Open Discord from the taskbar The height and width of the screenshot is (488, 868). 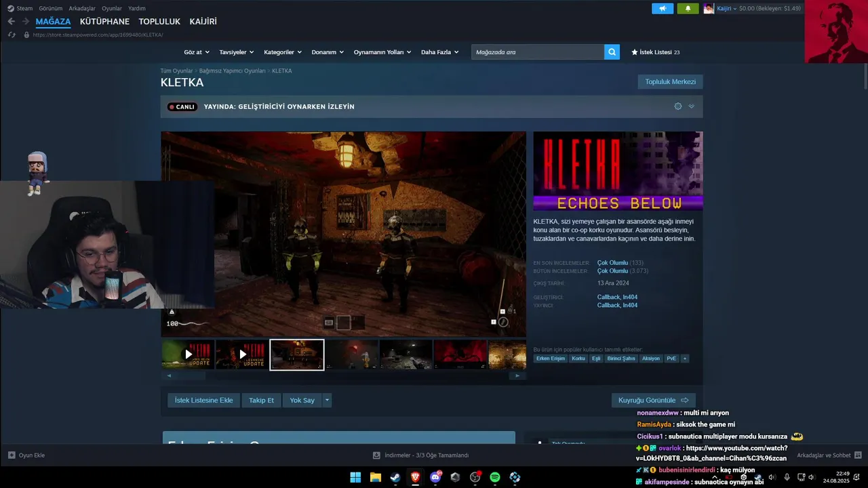pos(435,477)
